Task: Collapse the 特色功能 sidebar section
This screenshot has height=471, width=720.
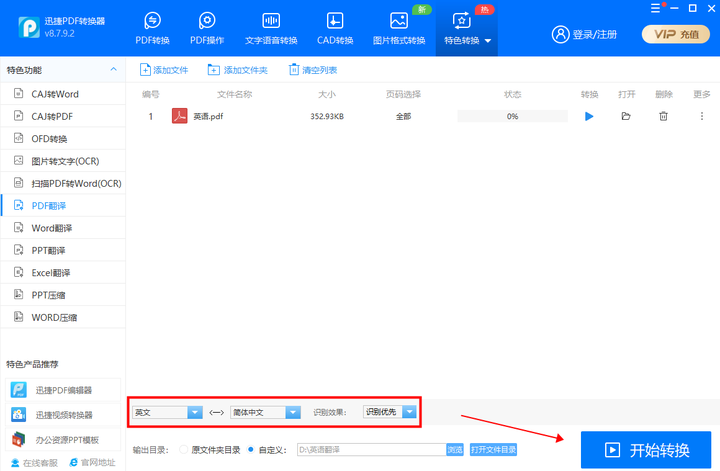Action: point(113,69)
